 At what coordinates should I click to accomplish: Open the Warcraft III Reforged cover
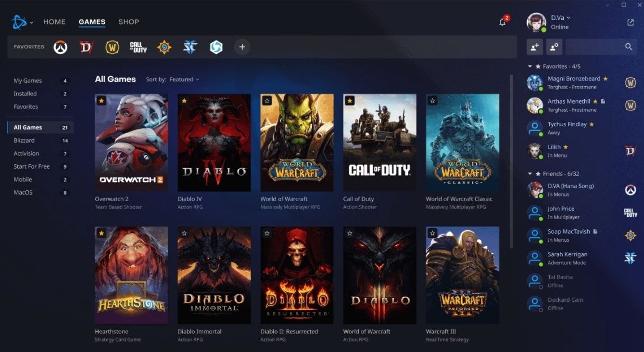(462, 275)
